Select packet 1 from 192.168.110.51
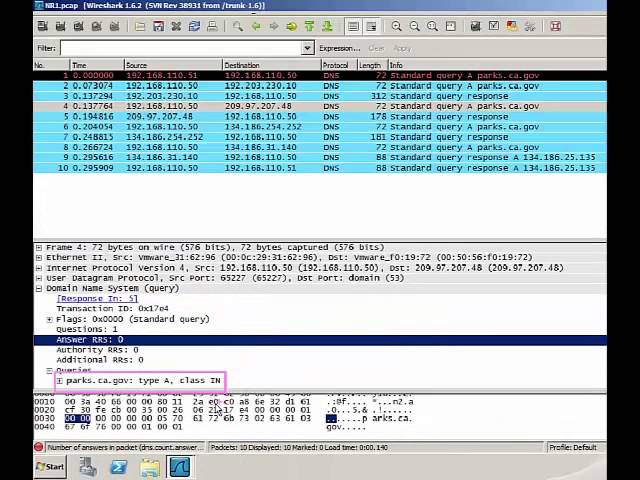The image size is (640, 480). (320, 76)
